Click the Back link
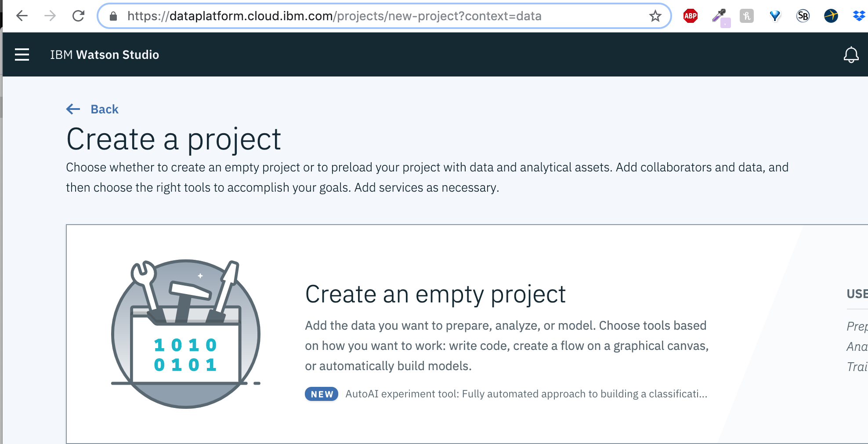 pyautogui.click(x=105, y=109)
